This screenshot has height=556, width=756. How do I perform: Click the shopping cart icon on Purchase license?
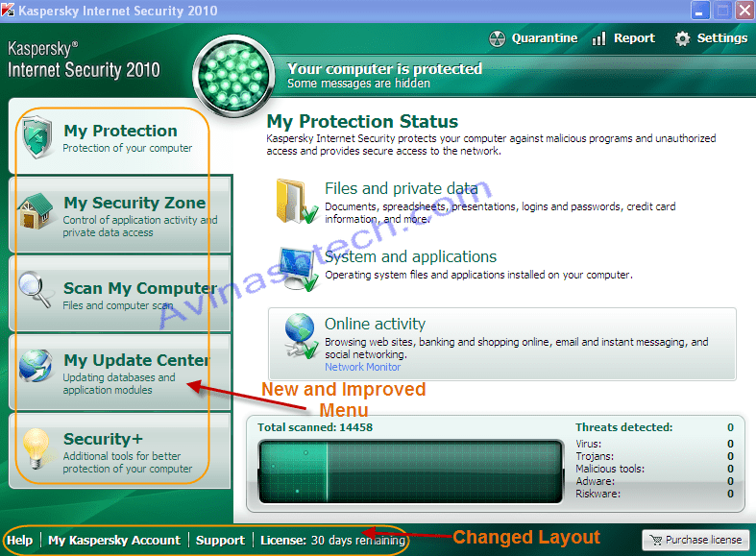pyautogui.click(x=656, y=540)
